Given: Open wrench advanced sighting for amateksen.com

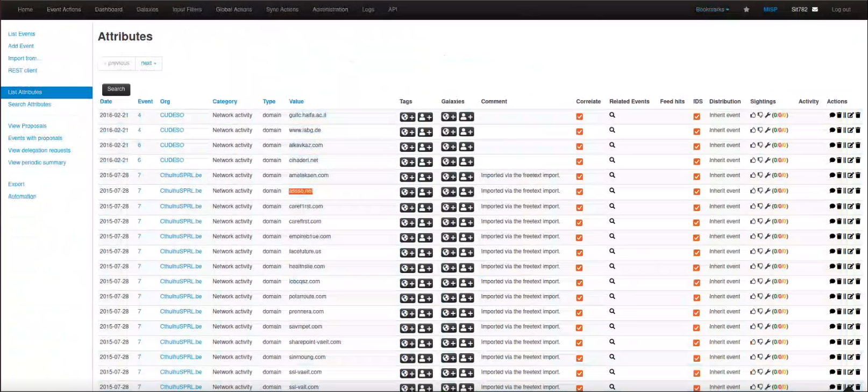Looking at the screenshot, I should point(767,176).
